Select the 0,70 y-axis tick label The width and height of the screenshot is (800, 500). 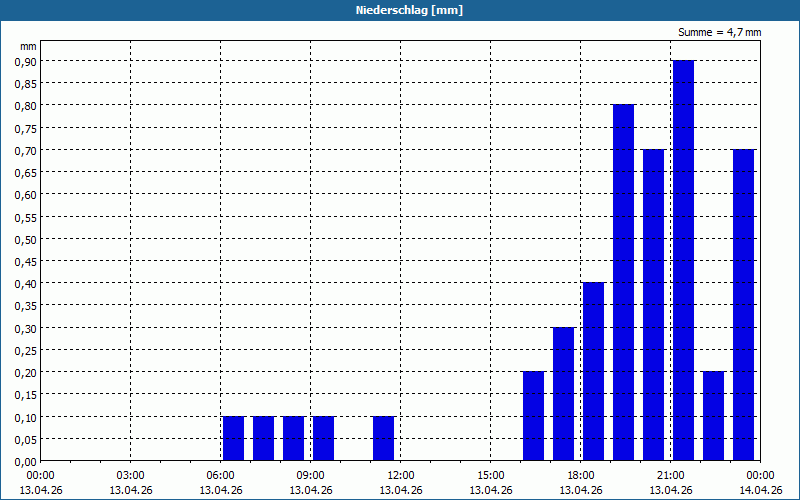coord(25,151)
